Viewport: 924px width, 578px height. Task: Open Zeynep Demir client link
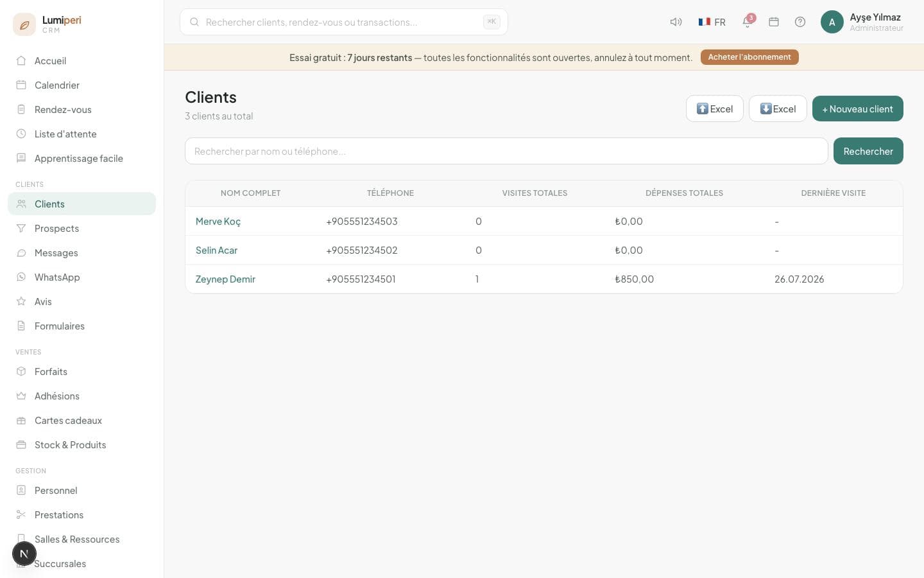click(x=225, y=279)
